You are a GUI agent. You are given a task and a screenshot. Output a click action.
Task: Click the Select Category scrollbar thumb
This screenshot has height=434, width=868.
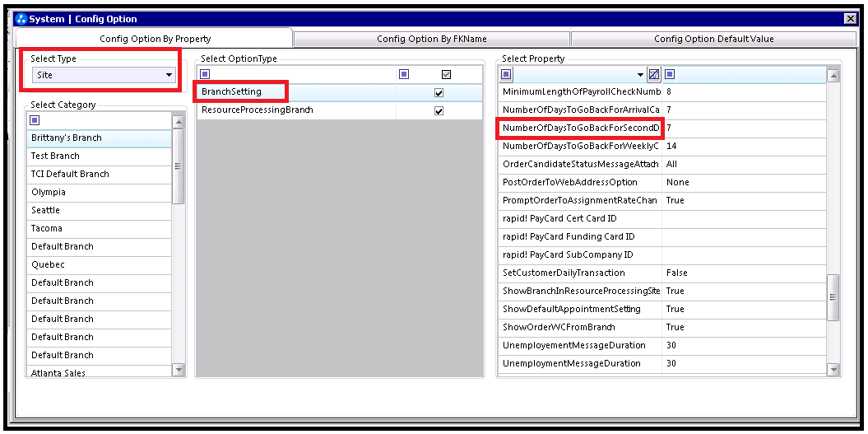179,166
